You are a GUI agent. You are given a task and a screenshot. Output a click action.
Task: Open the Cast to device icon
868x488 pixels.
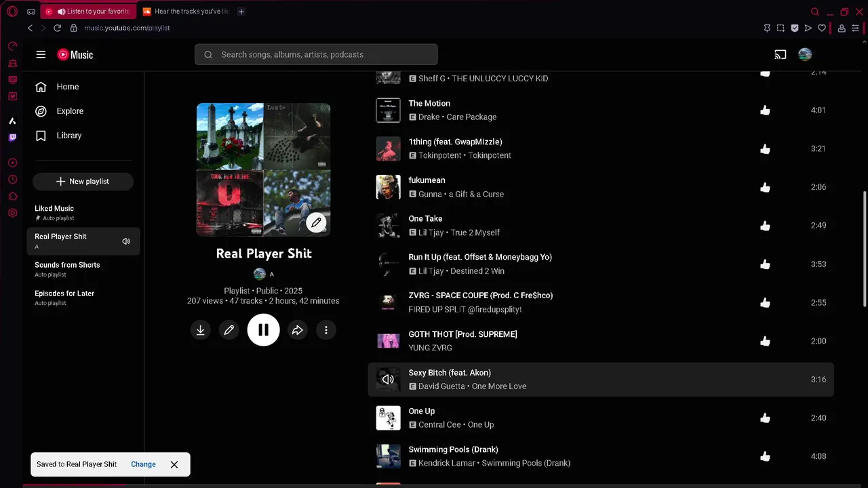781,54
